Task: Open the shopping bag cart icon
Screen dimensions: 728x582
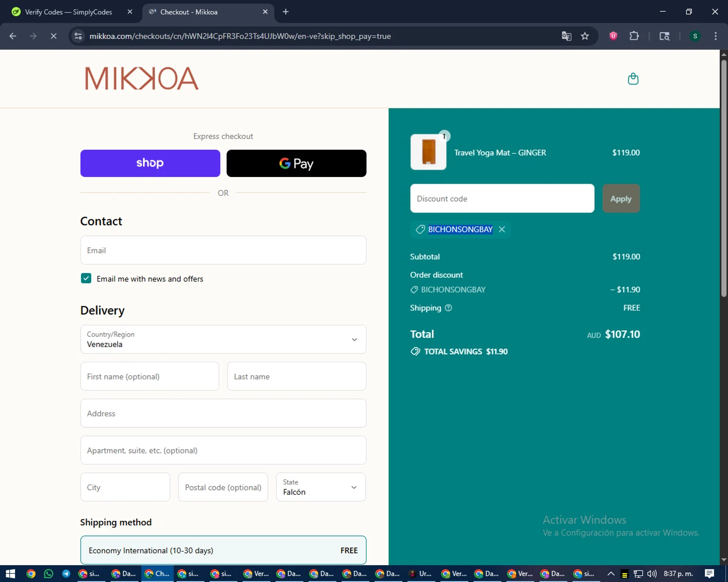Action: [633, 79]
